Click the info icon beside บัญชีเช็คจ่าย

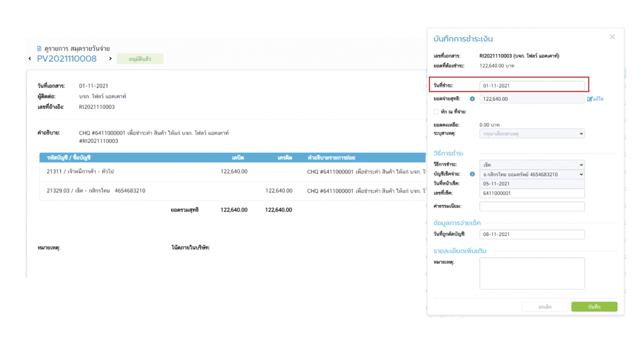coord(472,174)
